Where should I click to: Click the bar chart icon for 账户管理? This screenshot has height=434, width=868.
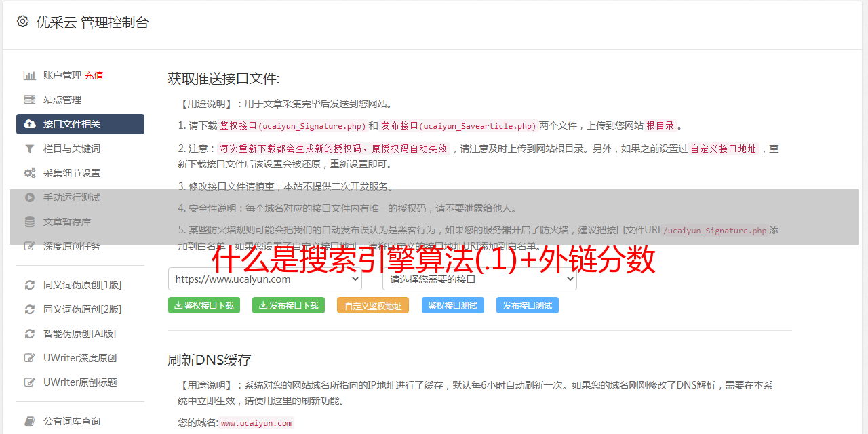click(x=30, y=75)
